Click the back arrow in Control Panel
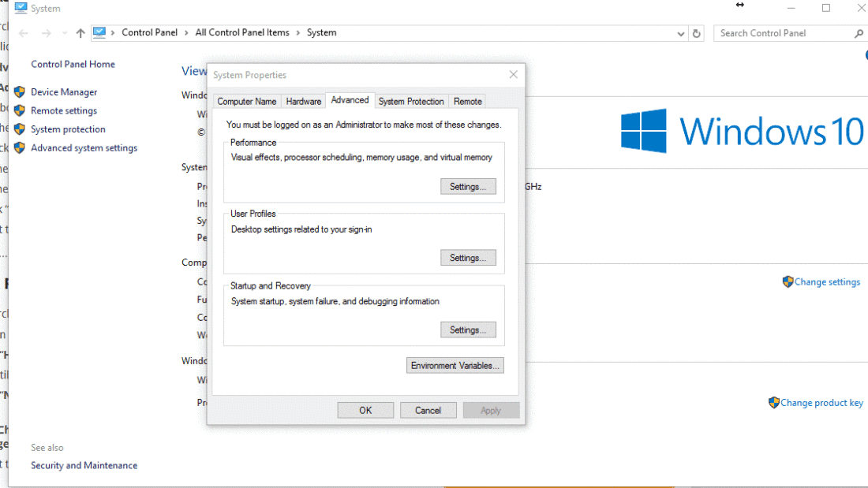 23,33
